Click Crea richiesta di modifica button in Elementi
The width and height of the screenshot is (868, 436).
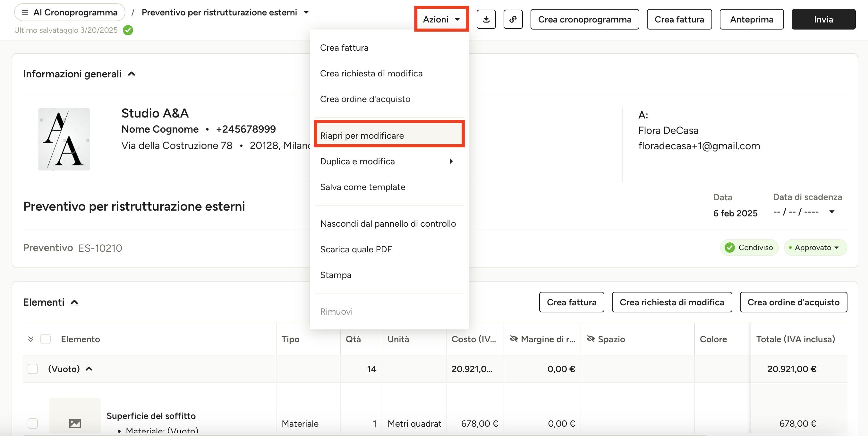(x=672, y=302)
